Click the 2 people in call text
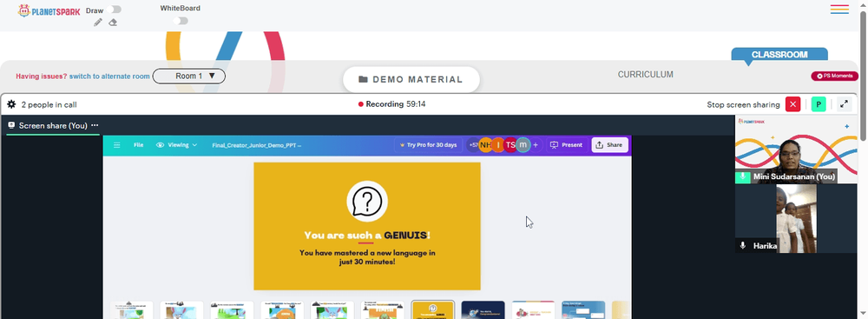 [x=49, y=104]
